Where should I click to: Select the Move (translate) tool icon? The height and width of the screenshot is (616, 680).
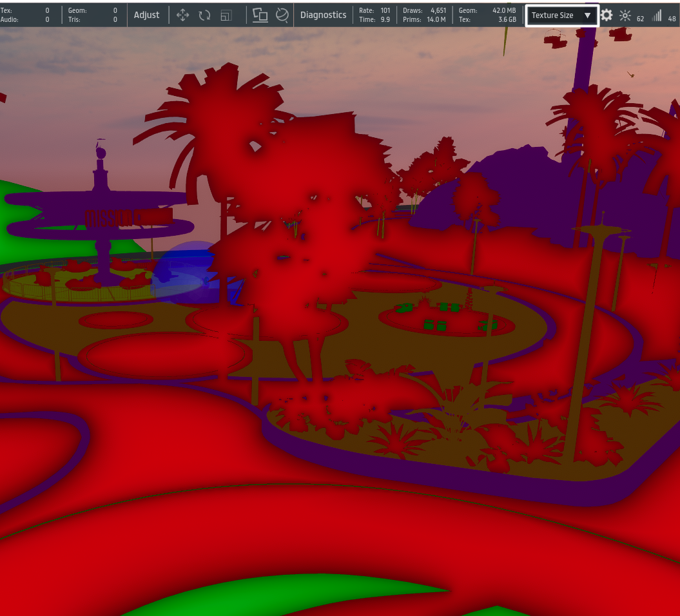[182, 15]
